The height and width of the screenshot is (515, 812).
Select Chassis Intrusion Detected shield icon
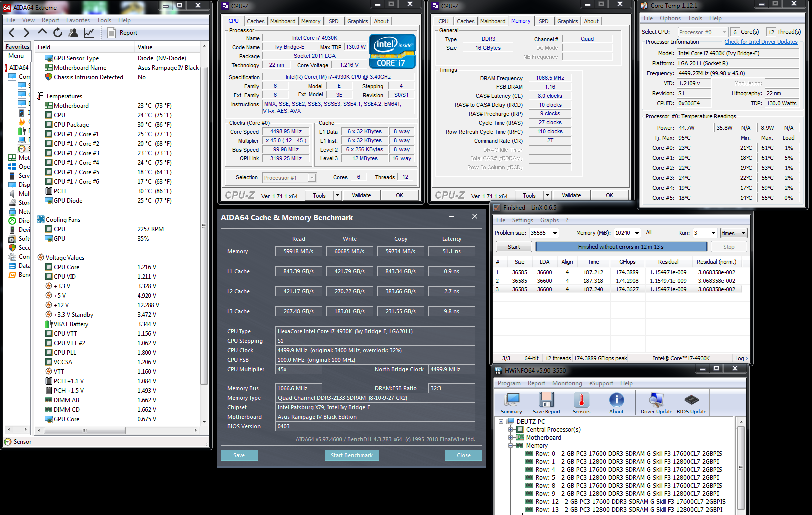coord(49,77)
